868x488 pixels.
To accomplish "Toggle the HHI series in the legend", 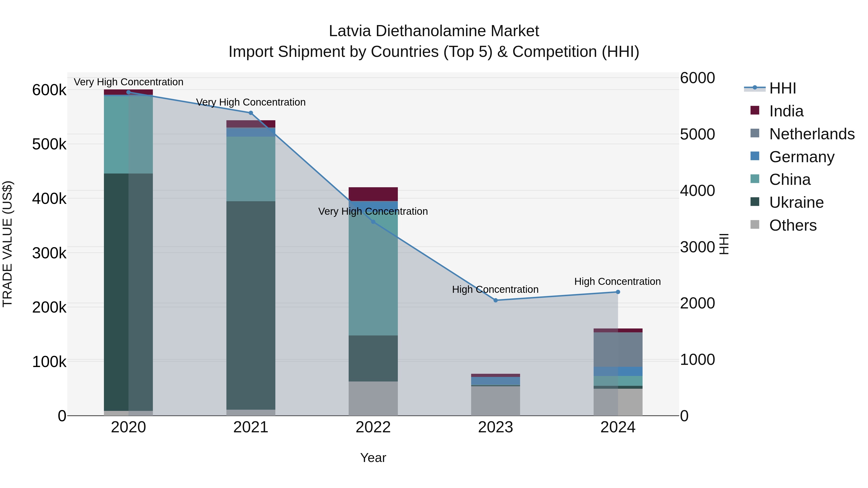I will pyautogui.click(x=770, y=88).
